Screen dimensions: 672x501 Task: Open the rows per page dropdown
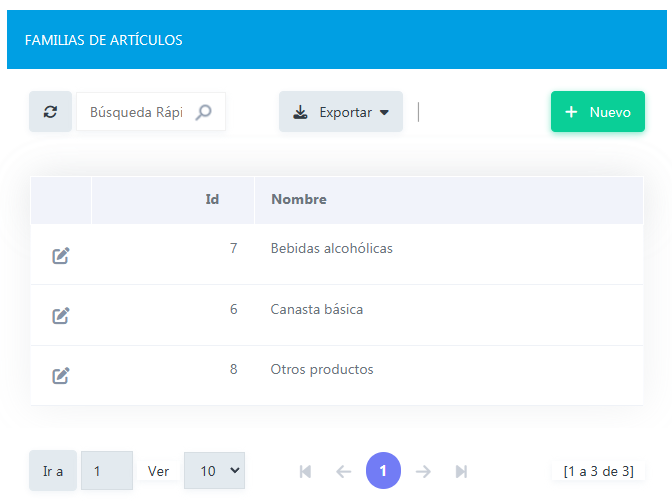(214, 471)
